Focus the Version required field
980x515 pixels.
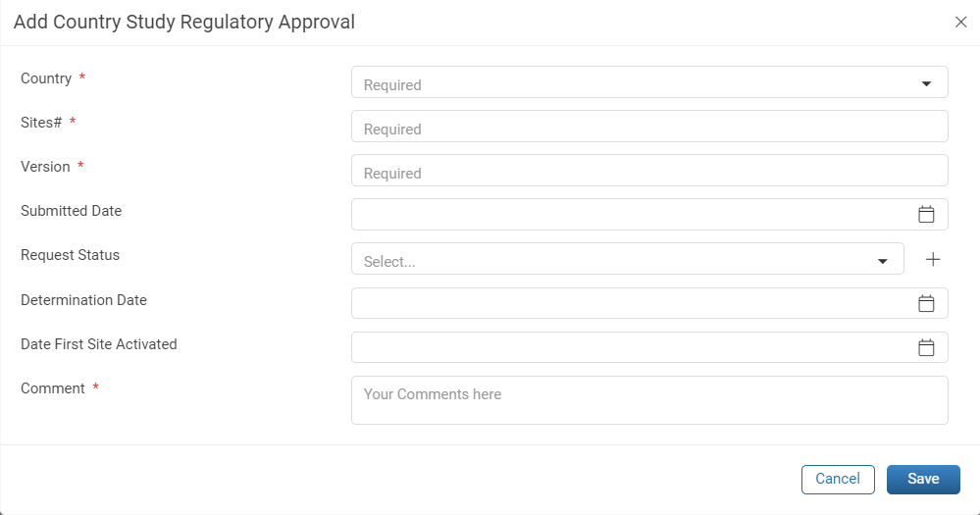649,170
